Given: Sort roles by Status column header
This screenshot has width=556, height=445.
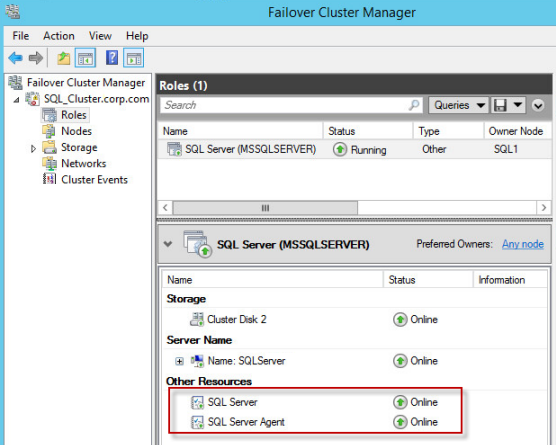Looking at the screenshot, I should coord(368,131).
